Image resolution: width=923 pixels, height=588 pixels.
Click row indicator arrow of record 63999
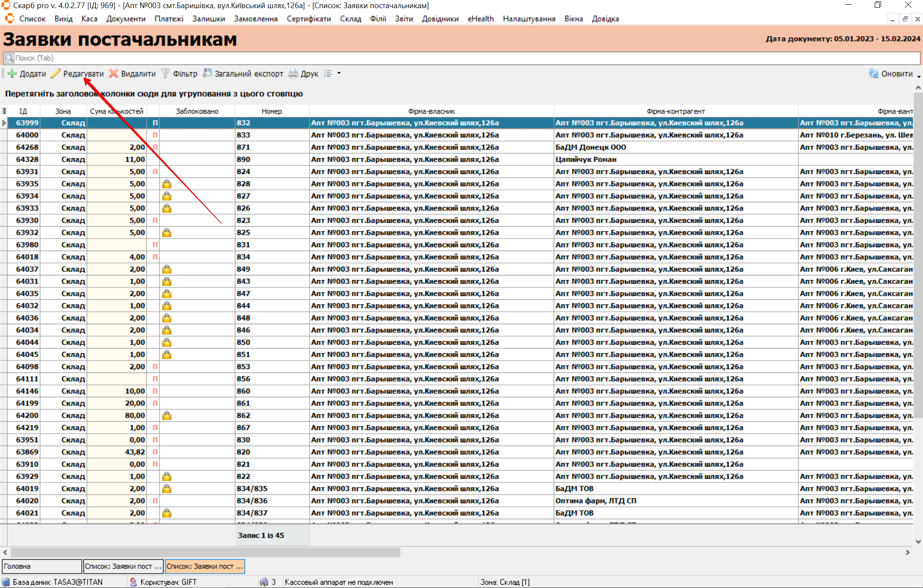pyautogui.click(x=4, y=123)
